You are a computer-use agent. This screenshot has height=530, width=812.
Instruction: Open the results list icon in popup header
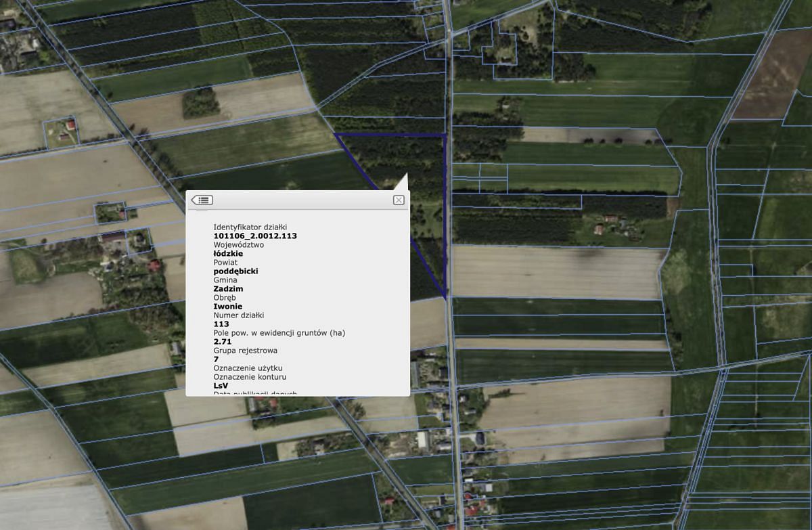click(x=202, y=200)
